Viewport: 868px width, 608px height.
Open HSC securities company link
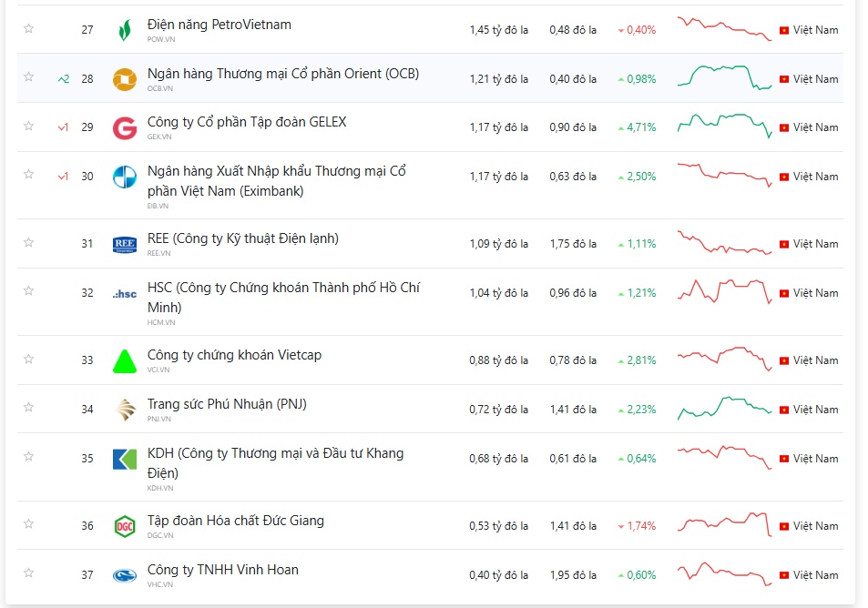[283, 297]
